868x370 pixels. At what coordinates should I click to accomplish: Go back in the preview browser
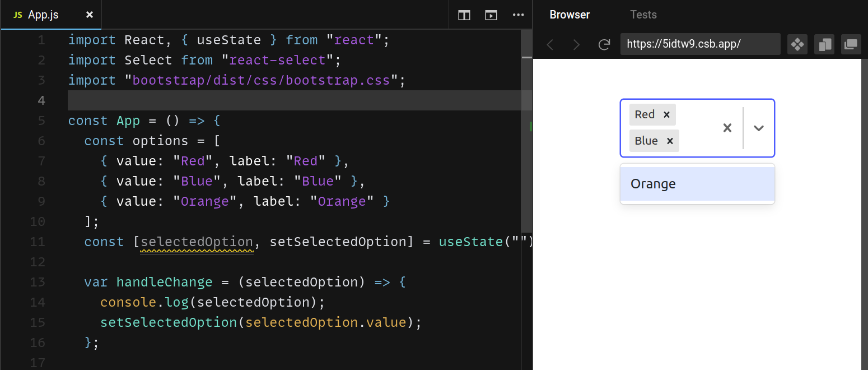point(550,44)
